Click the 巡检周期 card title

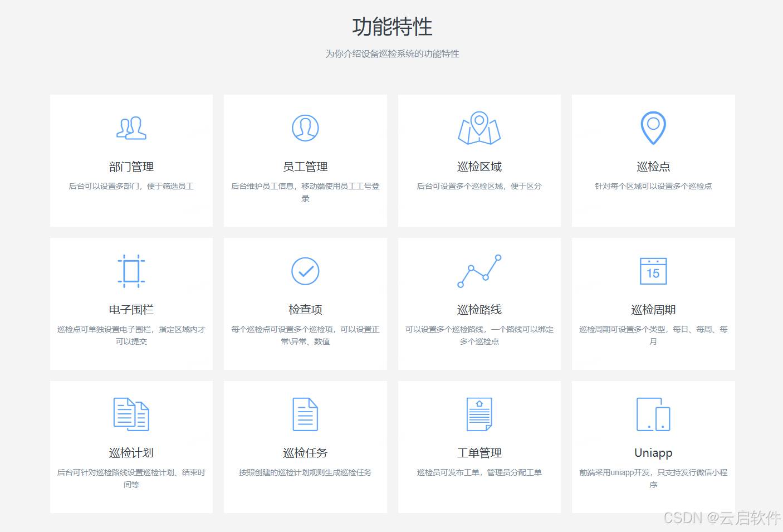coord(653,310)
